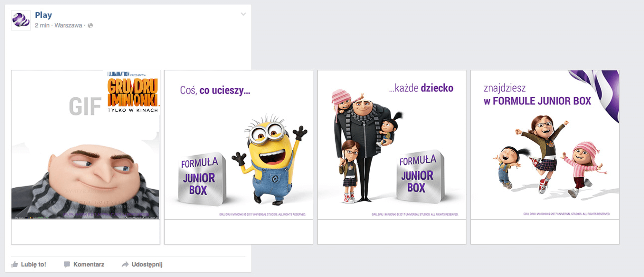Click the caption area below the Gru GIF card
The width and height of the screenshot is (644, 277).
(86, 232)
